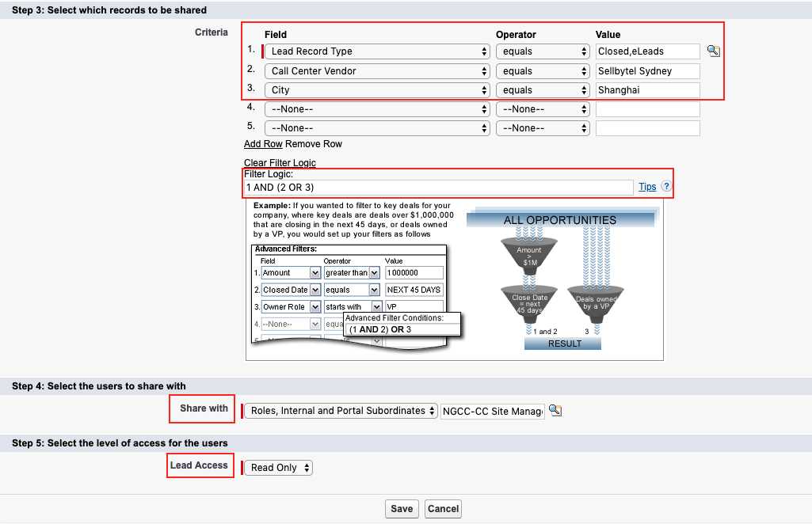Click the empty value field in row 5

pyautogui.click(x=647, y=128)
